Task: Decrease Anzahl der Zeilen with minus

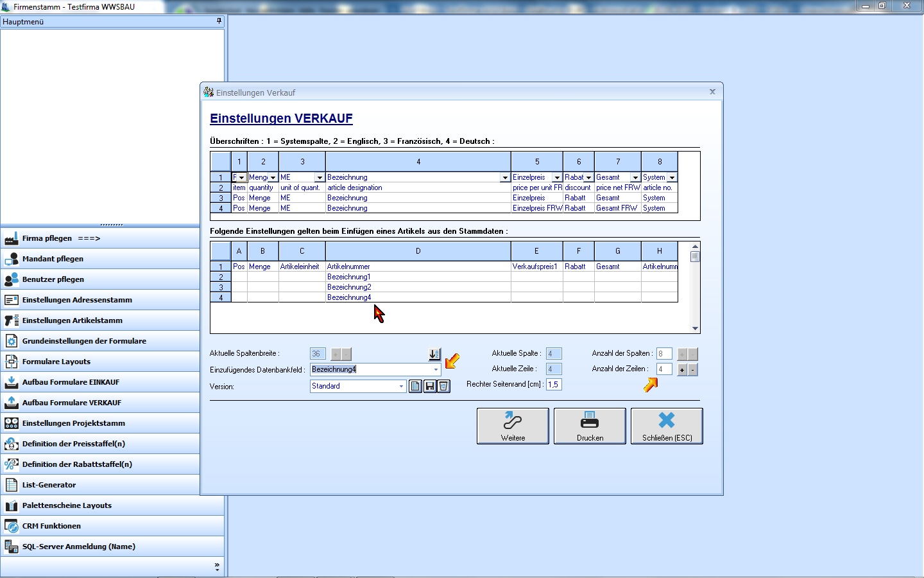Action: (x=692, y=370)
